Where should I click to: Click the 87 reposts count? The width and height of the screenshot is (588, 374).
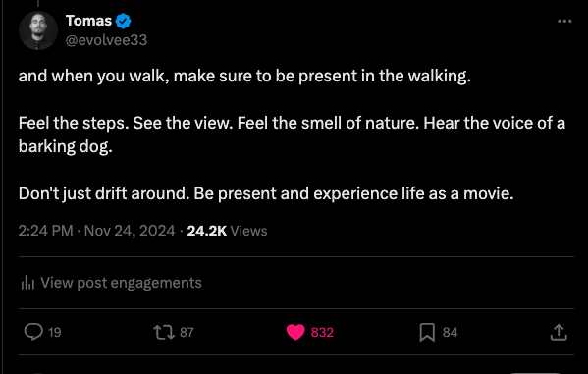[x=187, y=332]
